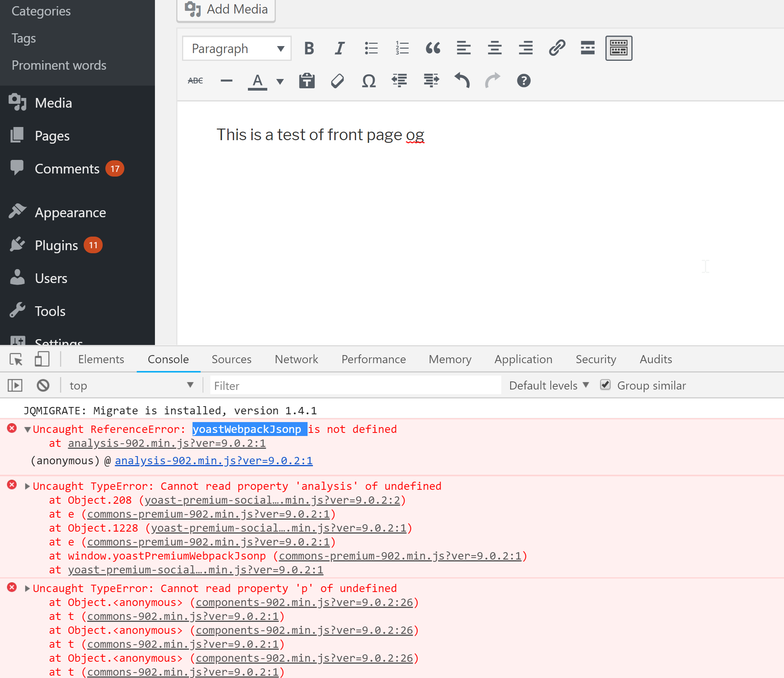Insert Read More tag
Viewport: 784px width, 678px height.
(x=588, y=48)
